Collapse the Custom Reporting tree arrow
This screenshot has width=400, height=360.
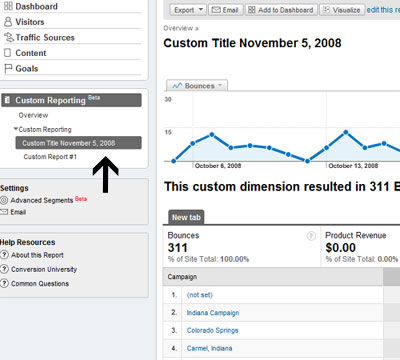(15, 129)
